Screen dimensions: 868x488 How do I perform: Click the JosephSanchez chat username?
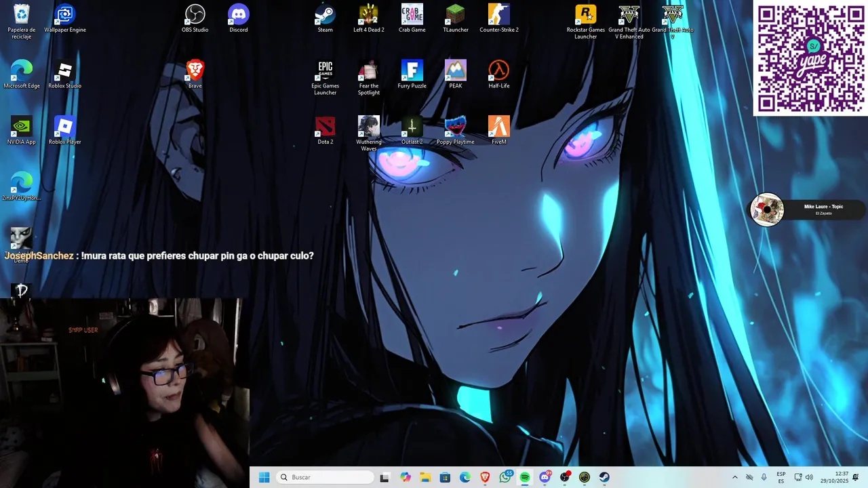[x=39, y=256]
